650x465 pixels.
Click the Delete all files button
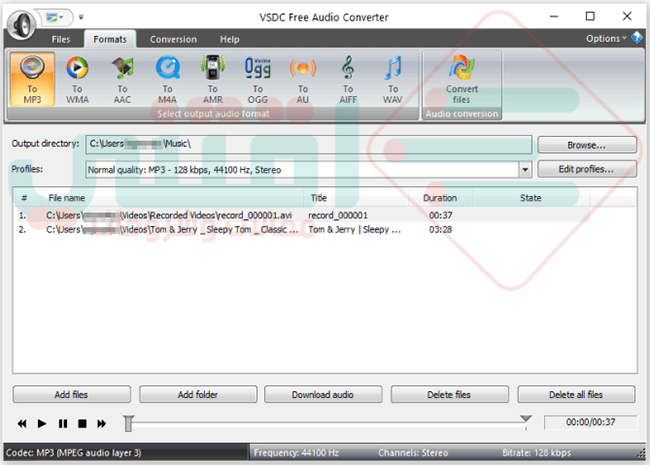pos(576,395)
